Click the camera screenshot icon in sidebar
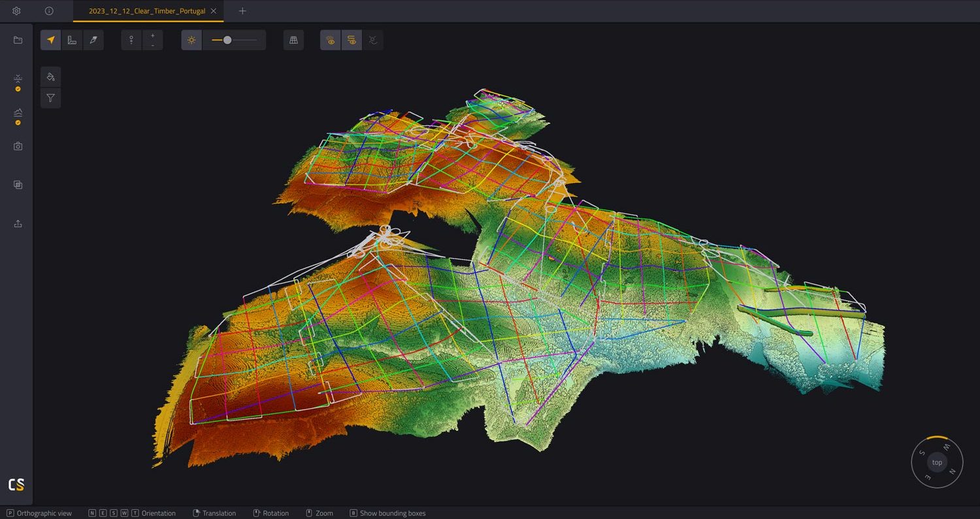The height and width of the screenshot is (519, 980). click(x=18, y=146)
